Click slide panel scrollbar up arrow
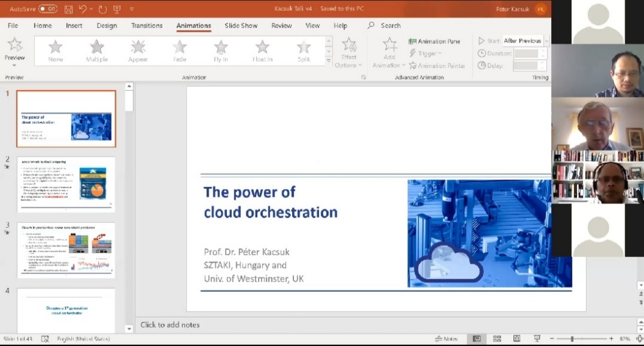Screen dimensions: 644x346 click(129, 86)
